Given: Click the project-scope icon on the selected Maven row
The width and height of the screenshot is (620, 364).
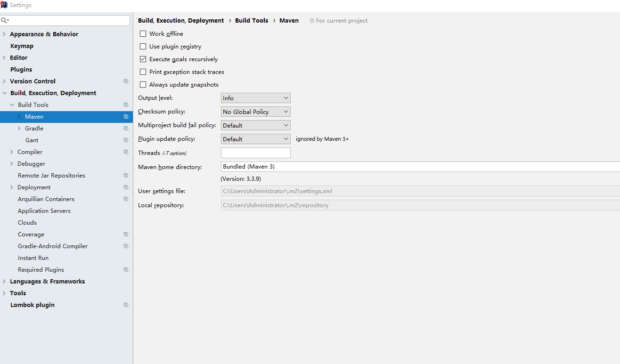Looking at the screenshot, I should coord(126,117).
